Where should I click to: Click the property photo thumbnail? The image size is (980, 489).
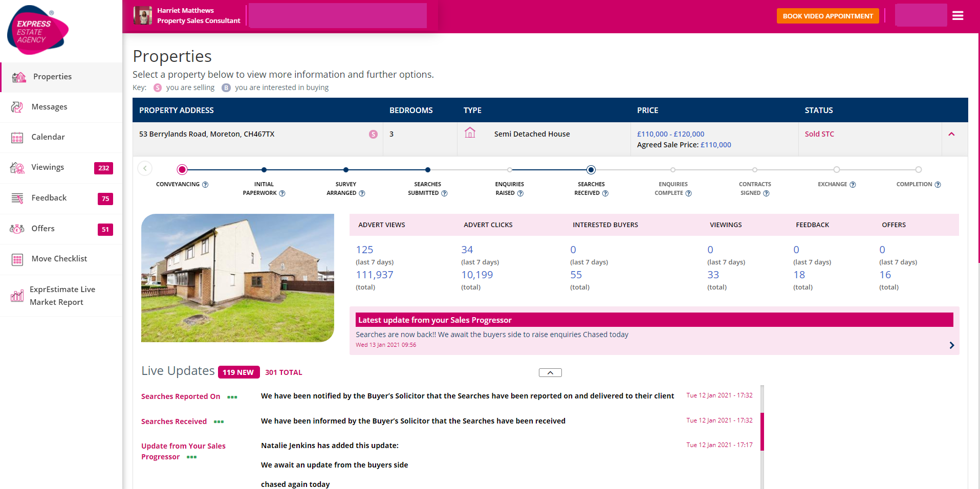(x=237, y=278)
